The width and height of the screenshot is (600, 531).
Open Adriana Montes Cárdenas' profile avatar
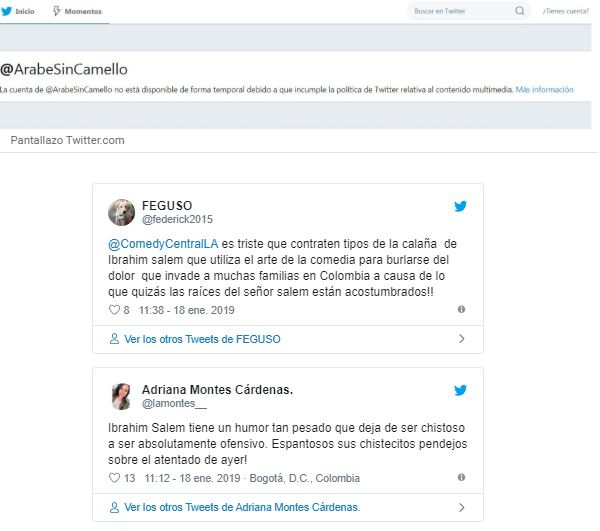[121, 395]
